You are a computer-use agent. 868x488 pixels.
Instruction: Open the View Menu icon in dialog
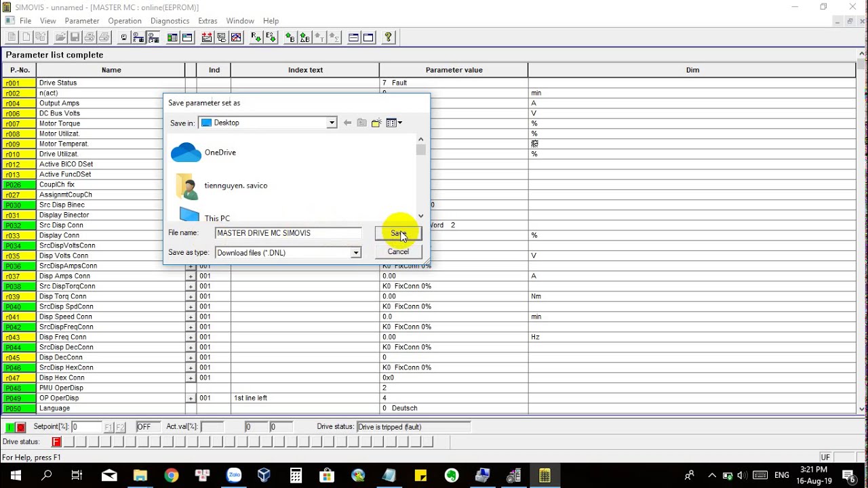pyautogui.click(x=394, y=123)
